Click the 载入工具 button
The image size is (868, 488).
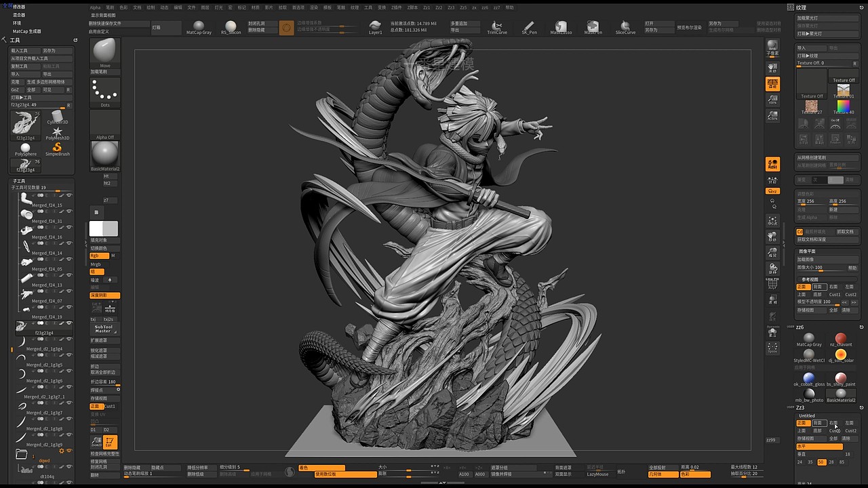point(24,50)
